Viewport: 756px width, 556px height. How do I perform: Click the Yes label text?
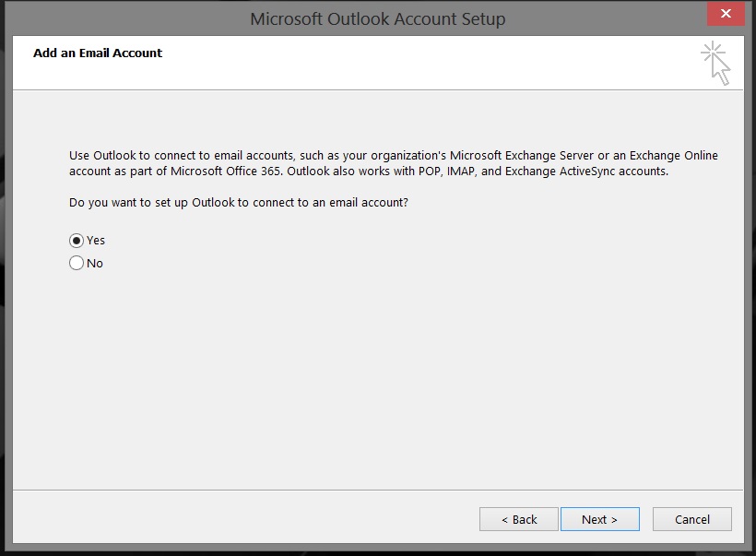pos(96,241)
